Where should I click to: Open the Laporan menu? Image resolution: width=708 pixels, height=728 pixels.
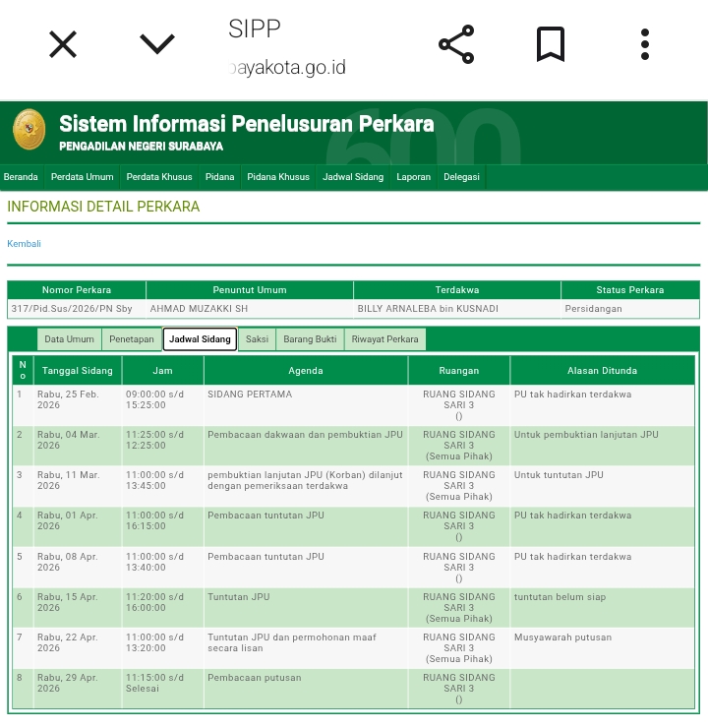[x=413, y=177]
